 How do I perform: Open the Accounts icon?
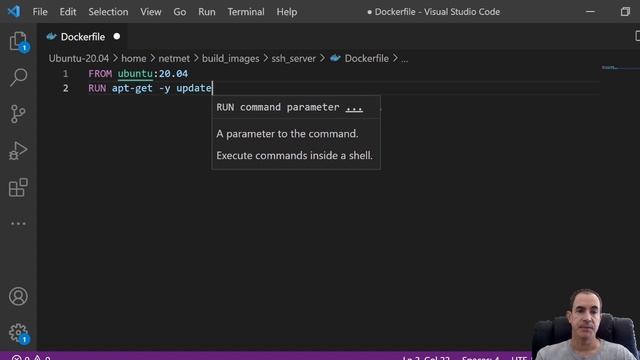point(18,296)
